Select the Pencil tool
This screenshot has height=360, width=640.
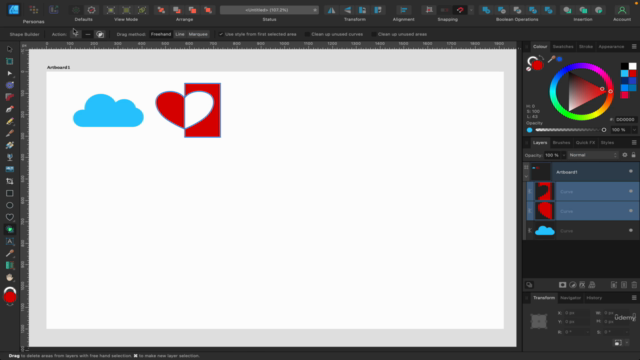(x=9, y=121)
